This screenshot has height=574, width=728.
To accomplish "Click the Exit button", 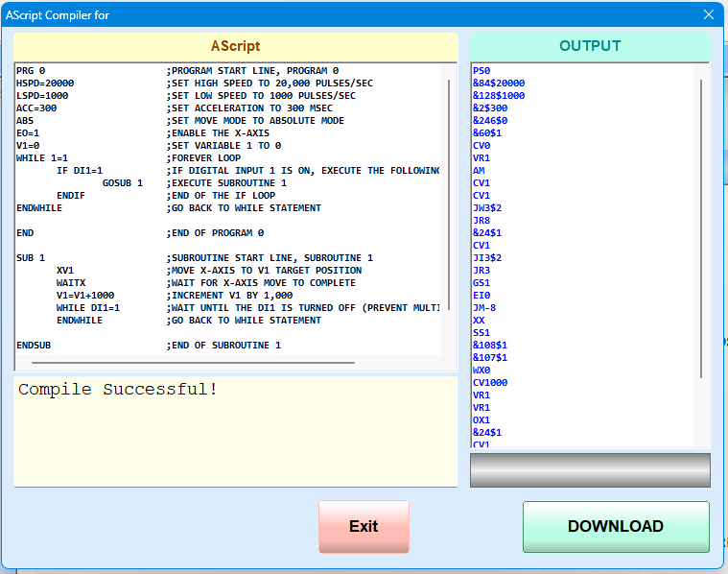I will tap(364, 526).
